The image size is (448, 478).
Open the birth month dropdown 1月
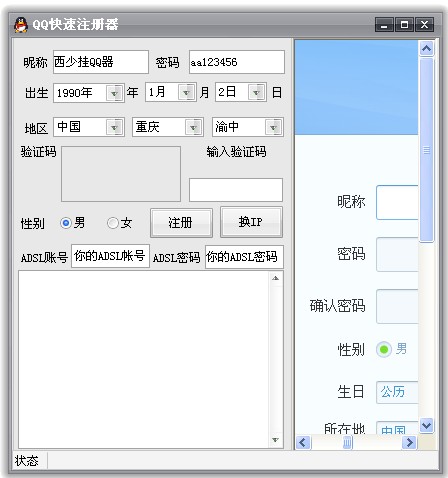[171, 92]
